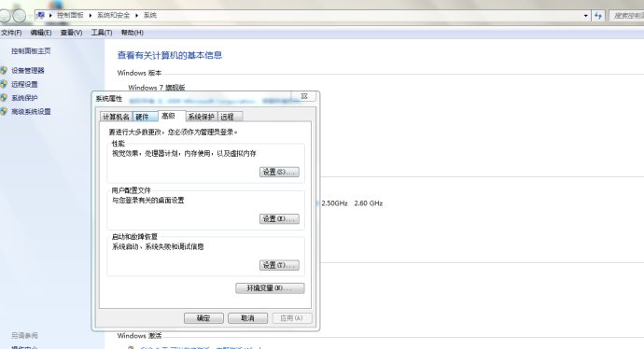Open 环境变量(N) dialog
This screenshot has height=349, width=644.
[x=270, y=288]
